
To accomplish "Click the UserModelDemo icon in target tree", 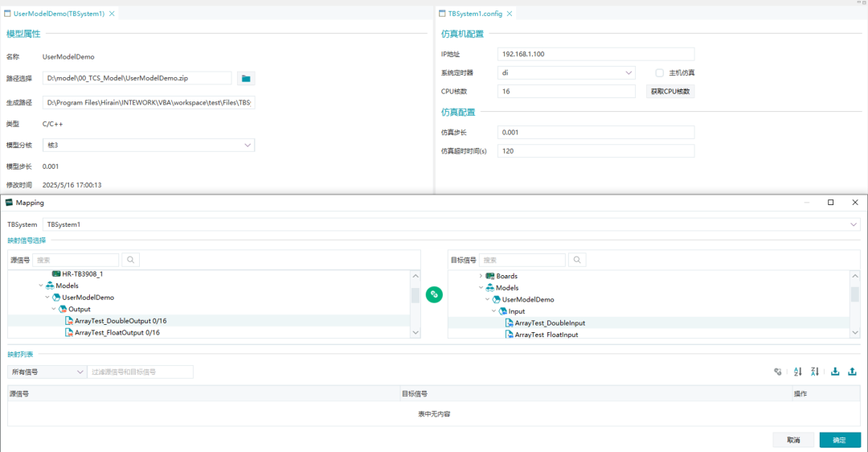I will [497, 300].
